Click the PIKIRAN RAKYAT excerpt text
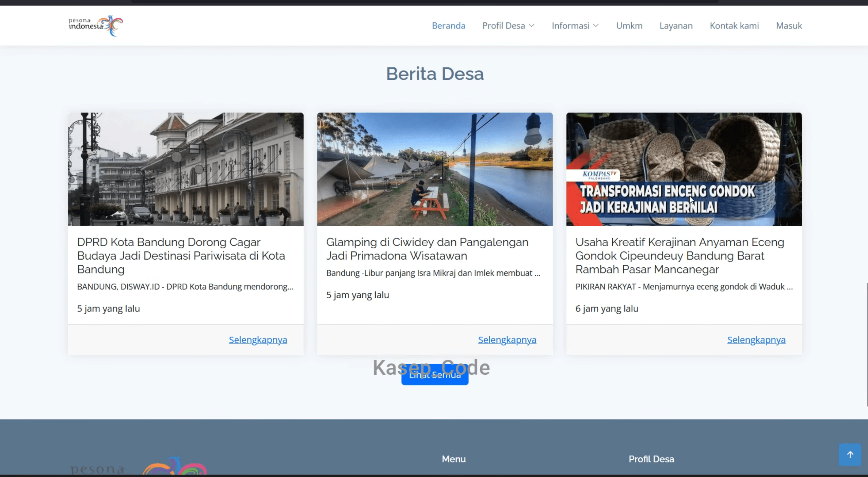Viewport: 868px width, 477px height. pos(684,286)
